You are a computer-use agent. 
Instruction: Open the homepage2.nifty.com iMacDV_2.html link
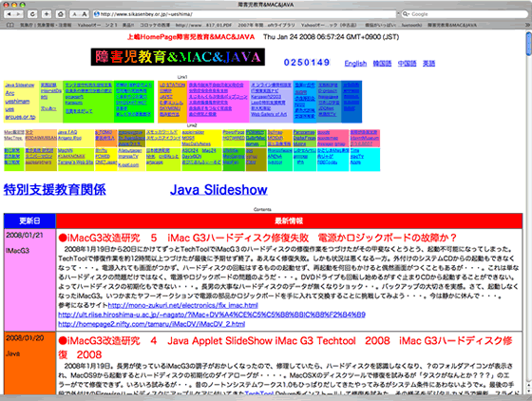(151, 324)
